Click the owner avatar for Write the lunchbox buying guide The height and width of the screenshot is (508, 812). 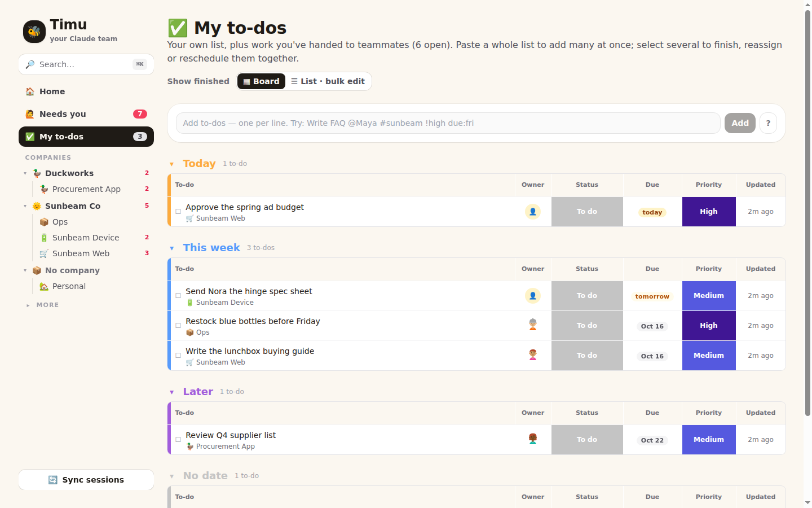click(x=533, y=356)
